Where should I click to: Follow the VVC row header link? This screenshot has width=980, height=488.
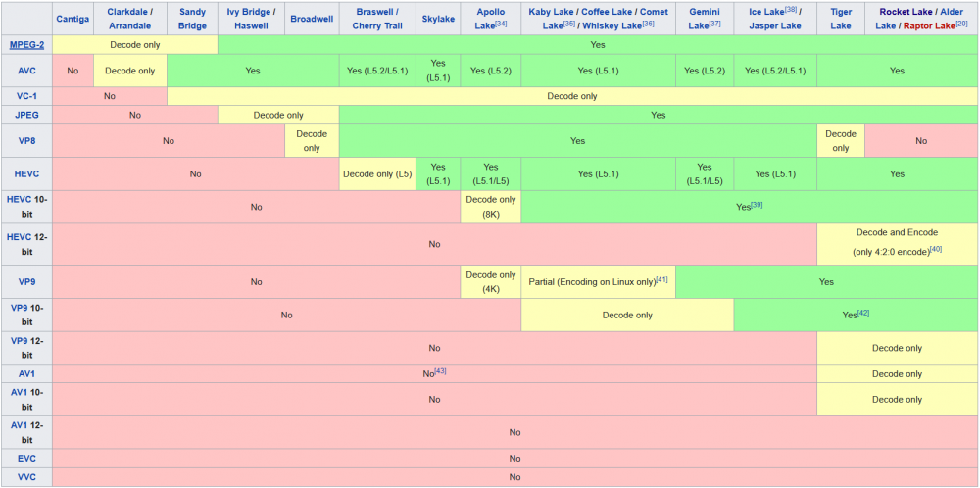pyautogui.click(x=26, y=477)
